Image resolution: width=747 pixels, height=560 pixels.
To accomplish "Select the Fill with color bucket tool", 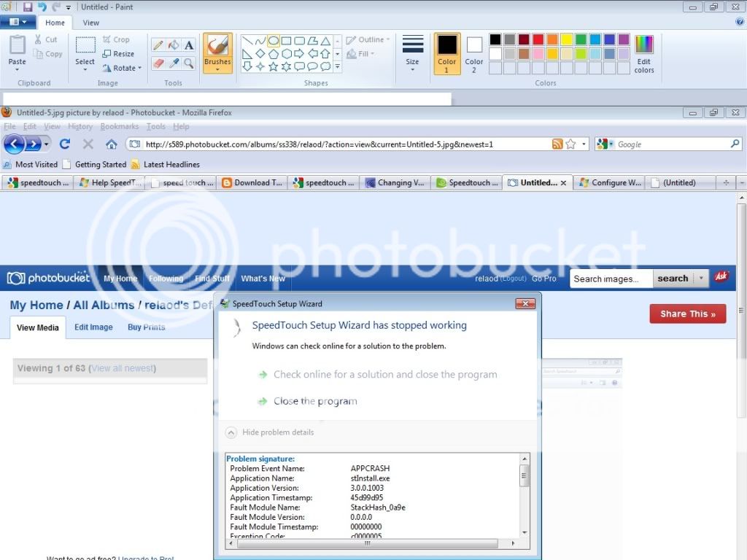I will tap(174, 45).
